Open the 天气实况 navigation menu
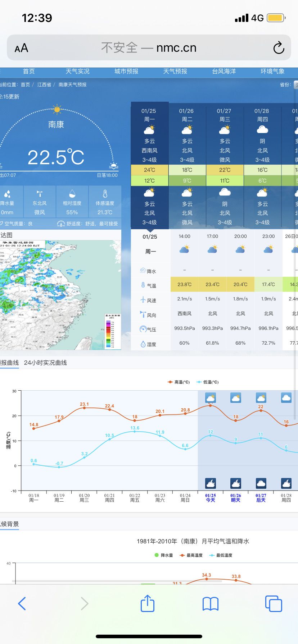Screen dimensions: 298x644 [x=77, y=71]
